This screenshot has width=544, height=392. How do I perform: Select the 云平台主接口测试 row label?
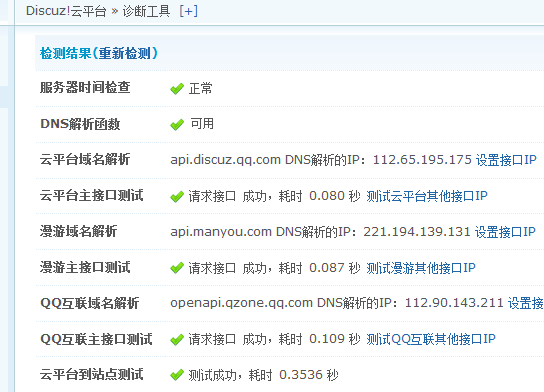[92, 195]
